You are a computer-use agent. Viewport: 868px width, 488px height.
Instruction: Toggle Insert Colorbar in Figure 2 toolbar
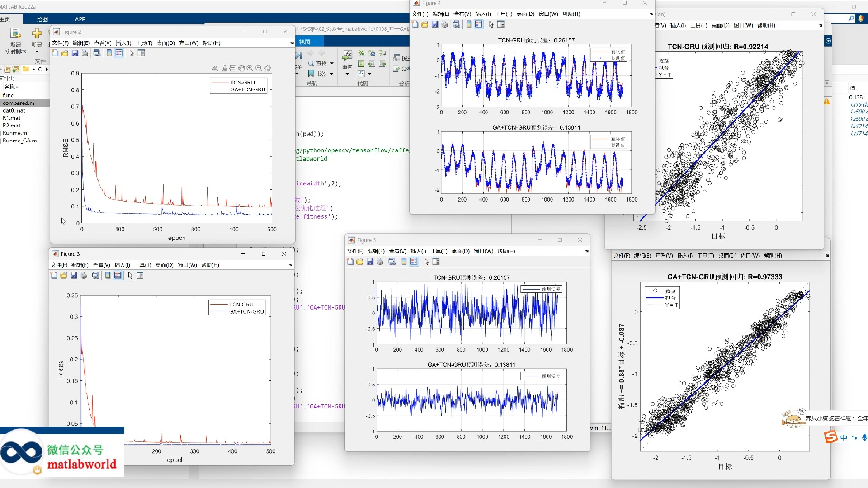click(x=109, y=53)
